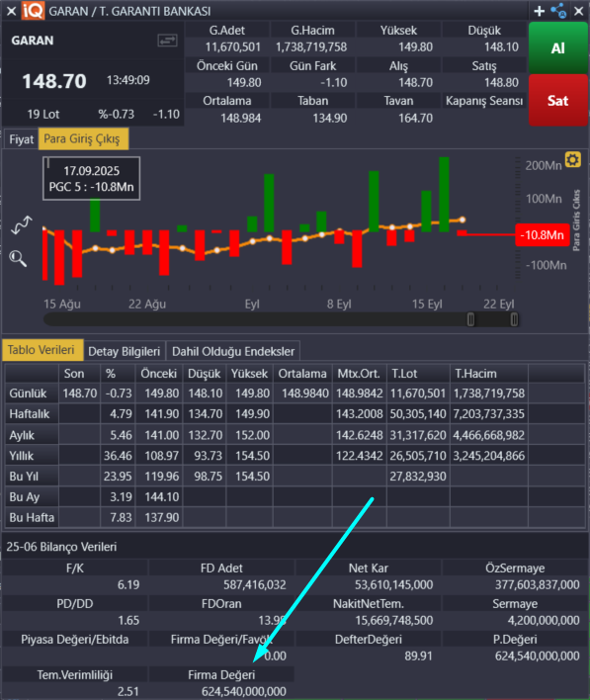Screen dimensions: 590x700
Task: Select the Para Giriş Çıkış tab
Action: tap(82, 138)
